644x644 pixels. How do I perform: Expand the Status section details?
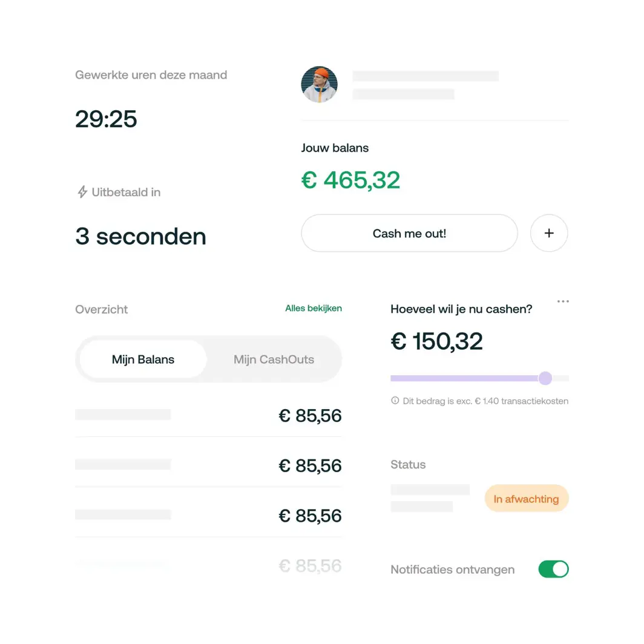click(x=408, y=465)
